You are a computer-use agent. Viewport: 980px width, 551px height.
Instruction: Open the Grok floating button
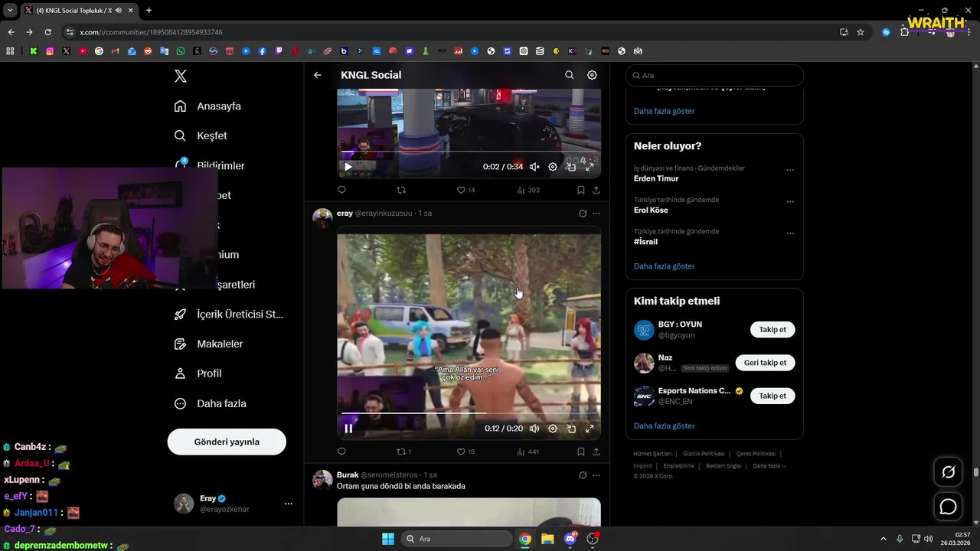948,472
